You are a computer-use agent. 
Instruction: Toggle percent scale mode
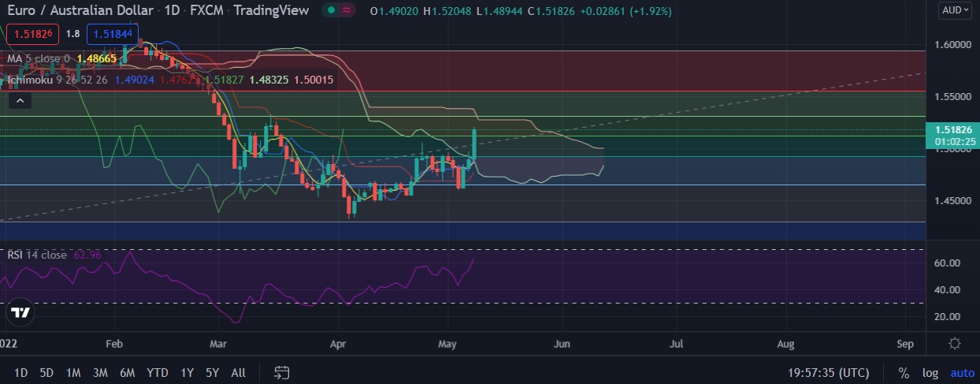tap(904, 373)
